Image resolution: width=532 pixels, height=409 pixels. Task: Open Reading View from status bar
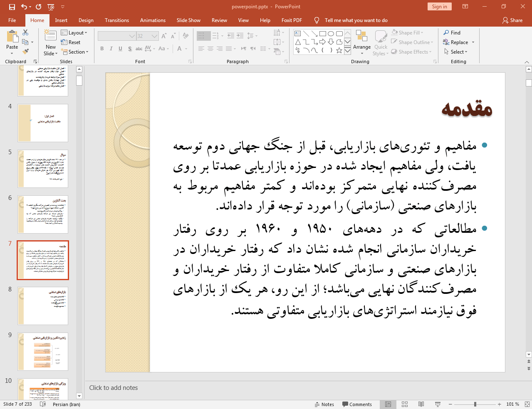[421, 404]
